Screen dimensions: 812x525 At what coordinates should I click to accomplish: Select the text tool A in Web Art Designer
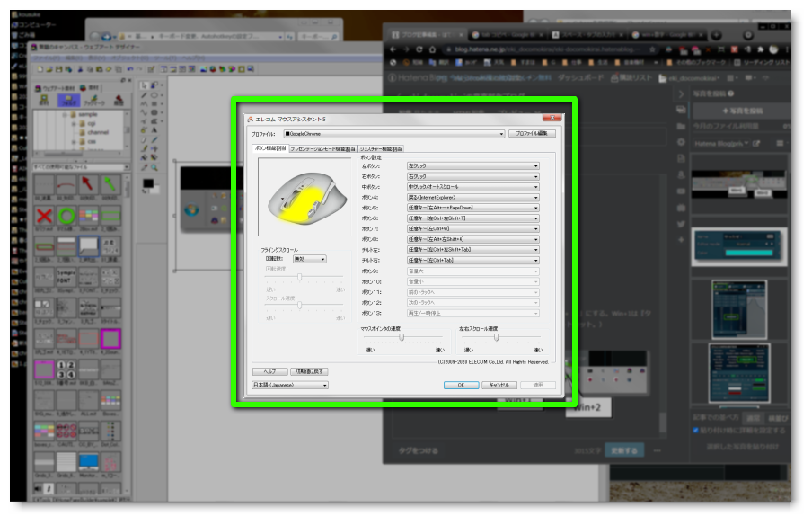(x=154, y=130)
